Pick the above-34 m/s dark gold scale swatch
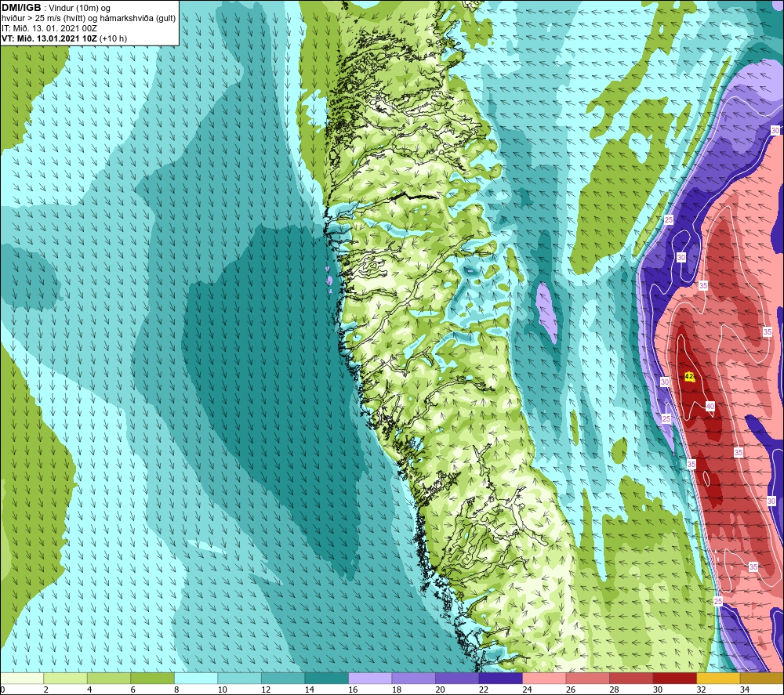Image resolution: width=784 pixels, height=695 pixels. pyautogui.click(x=761, y=678)
